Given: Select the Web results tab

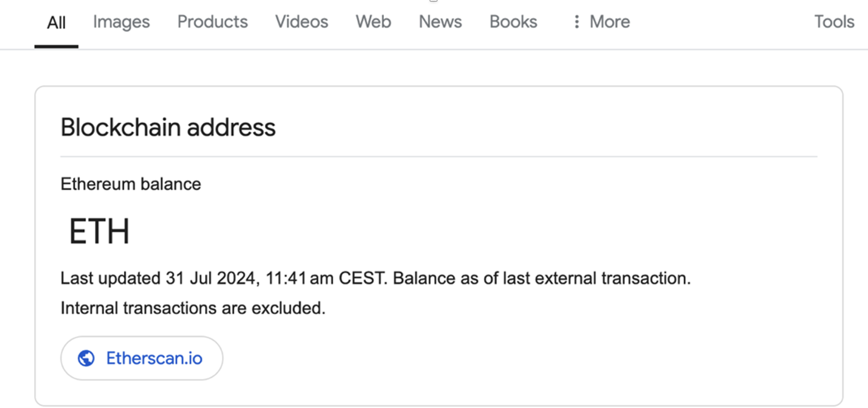Looking at the screenshot, I should coord(373,22).
